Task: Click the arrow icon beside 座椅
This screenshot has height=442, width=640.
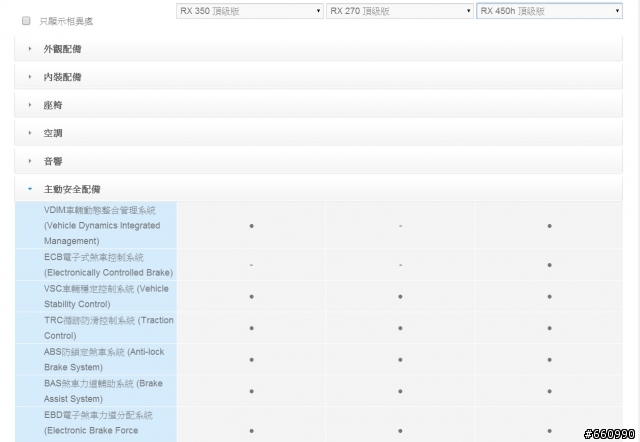Action: tap(30, 105)
